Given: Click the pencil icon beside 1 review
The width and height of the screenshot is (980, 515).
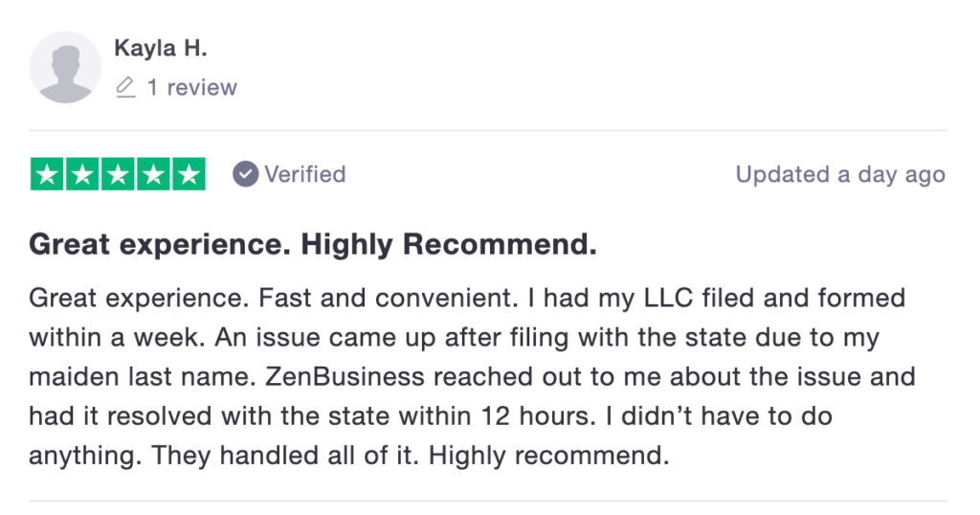Looking at the screenshot, I should pos(125,87).
